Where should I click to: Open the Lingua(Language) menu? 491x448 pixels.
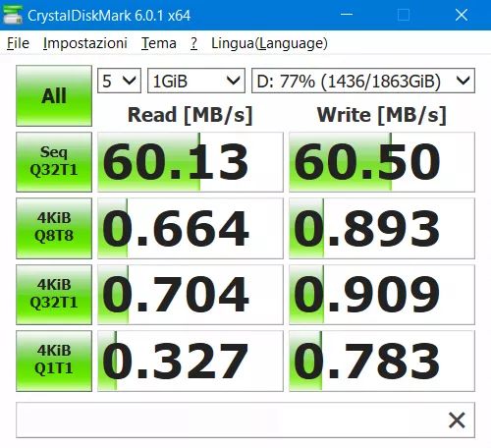[x=269, y=43]
